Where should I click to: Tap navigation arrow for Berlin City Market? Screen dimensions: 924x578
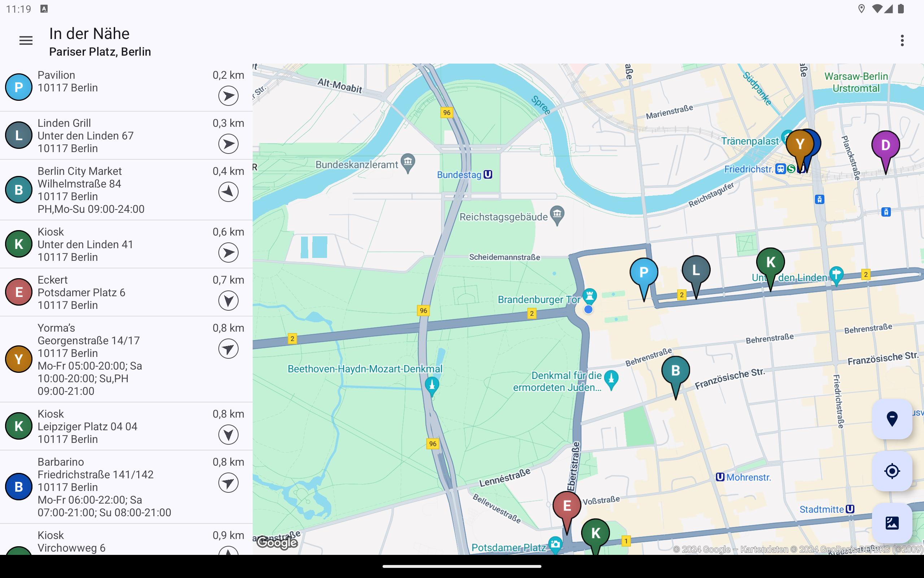coord(228,192)
